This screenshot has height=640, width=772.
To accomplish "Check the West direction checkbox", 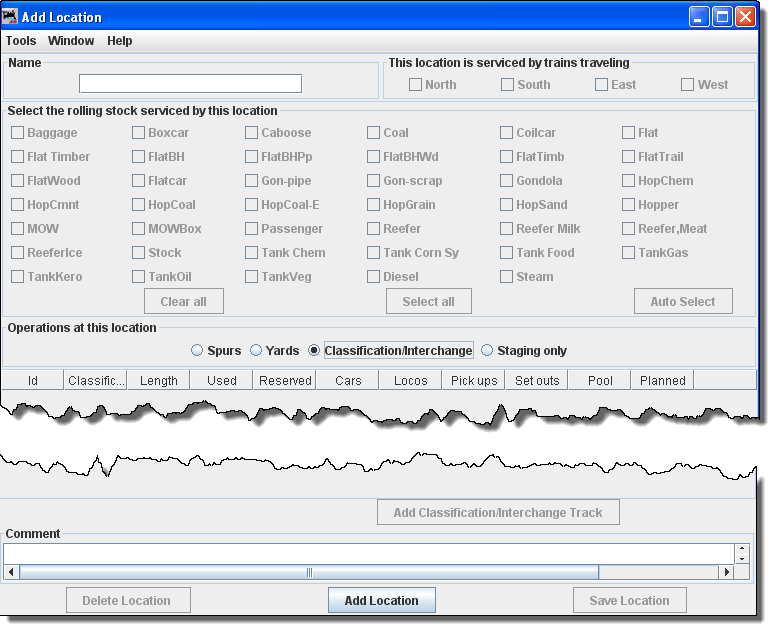I will [688, 85].
